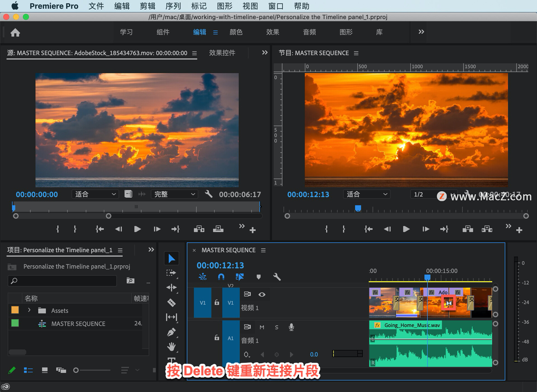Viewport: 537px width, 392px height.
Task: Select the Ripple Edit tool
Action: coord(171,287)
